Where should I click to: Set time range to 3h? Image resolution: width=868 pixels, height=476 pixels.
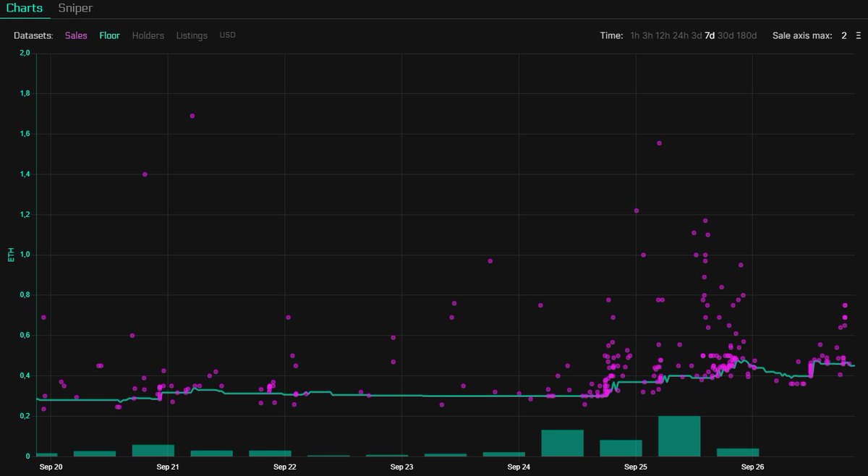coord(647,35)
